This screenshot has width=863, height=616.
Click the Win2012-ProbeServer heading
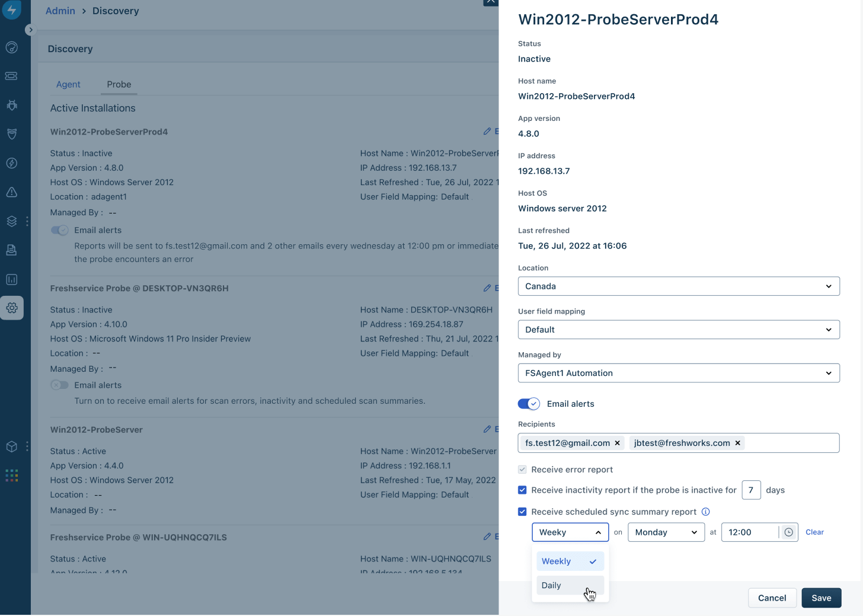point(97,429)
